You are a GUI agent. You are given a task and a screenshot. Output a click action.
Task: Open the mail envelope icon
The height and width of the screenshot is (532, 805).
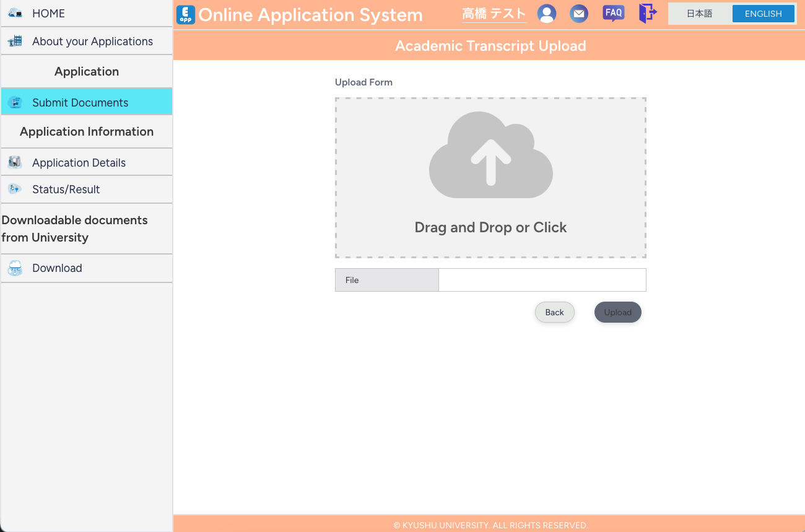(579, 13)
